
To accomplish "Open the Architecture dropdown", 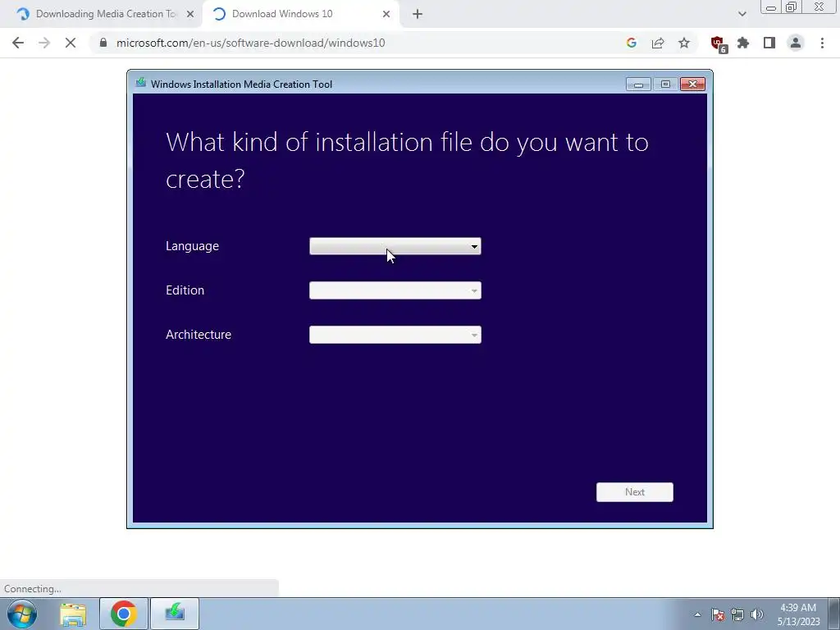I will [x=395, y=335].
